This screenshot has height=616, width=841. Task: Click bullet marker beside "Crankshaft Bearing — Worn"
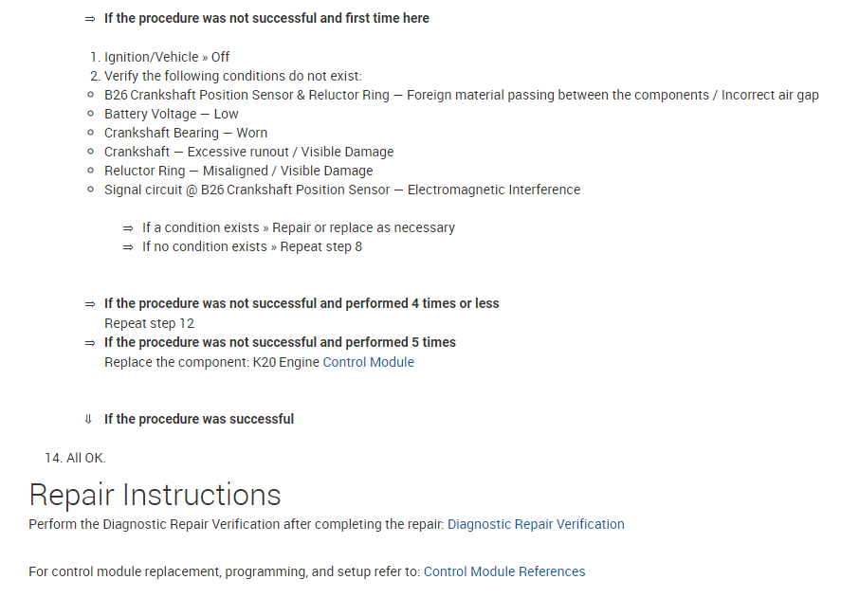(90, 133)
